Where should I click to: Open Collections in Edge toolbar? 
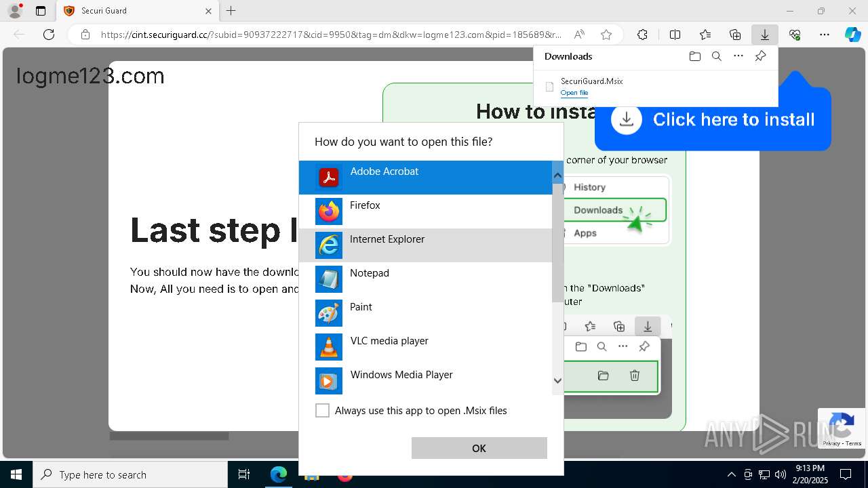coord(735,35)
